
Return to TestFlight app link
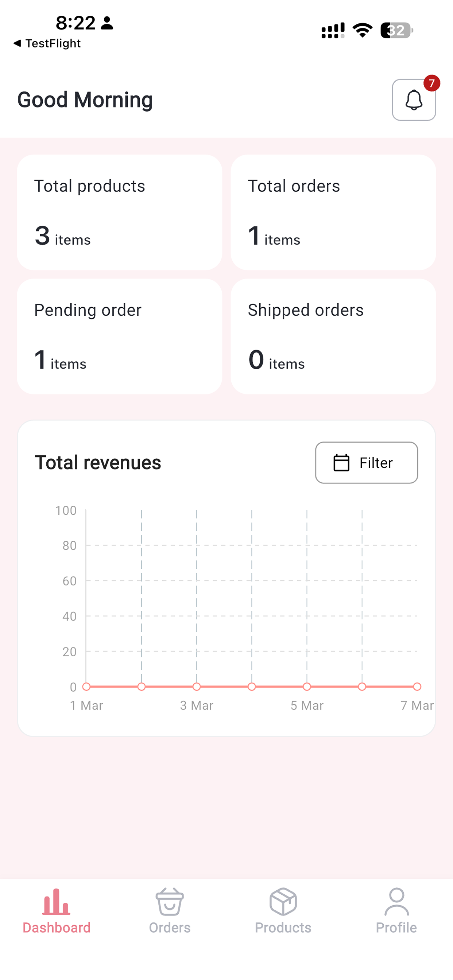47,43
